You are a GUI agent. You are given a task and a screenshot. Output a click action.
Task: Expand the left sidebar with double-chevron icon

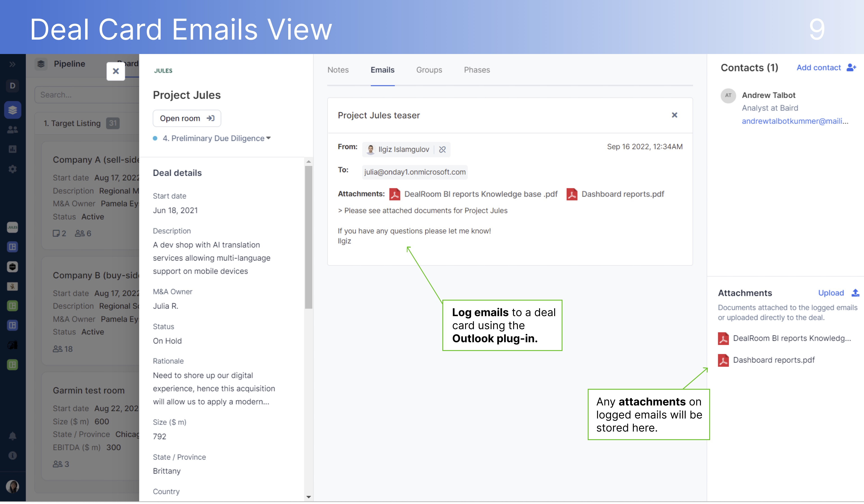pyautogui.click(x=12, y=64)
